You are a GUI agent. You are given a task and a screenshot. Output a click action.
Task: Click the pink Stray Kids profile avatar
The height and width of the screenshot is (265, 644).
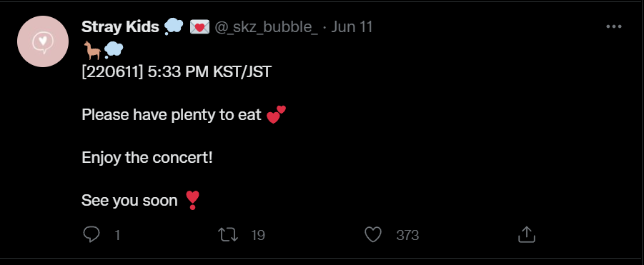tap(43, 41)
